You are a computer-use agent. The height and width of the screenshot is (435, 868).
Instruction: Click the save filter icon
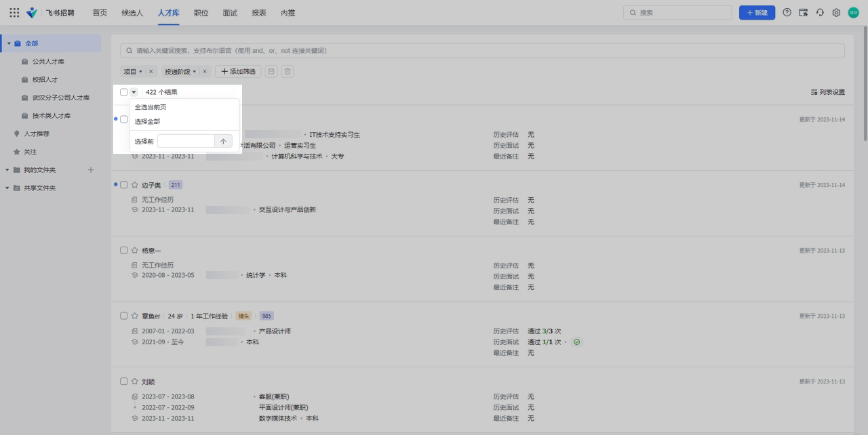pos(271,72)
